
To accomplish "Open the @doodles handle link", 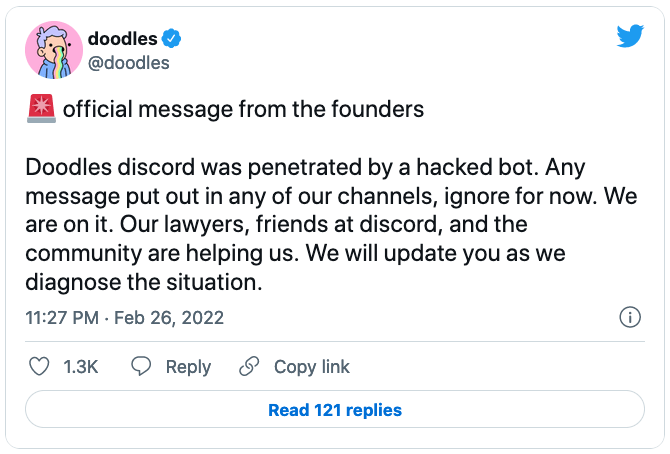I will (129, 63).
